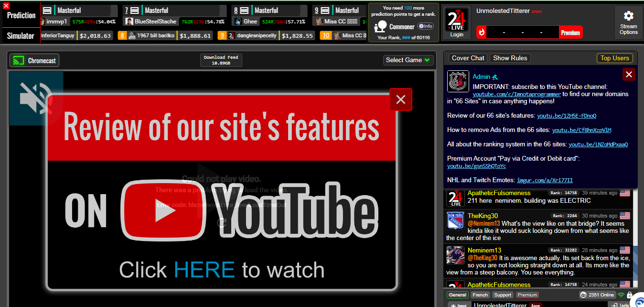Screen dimensions: 644x307
Task: Click the Chromecast icon button
Action: tap(34, 61)
